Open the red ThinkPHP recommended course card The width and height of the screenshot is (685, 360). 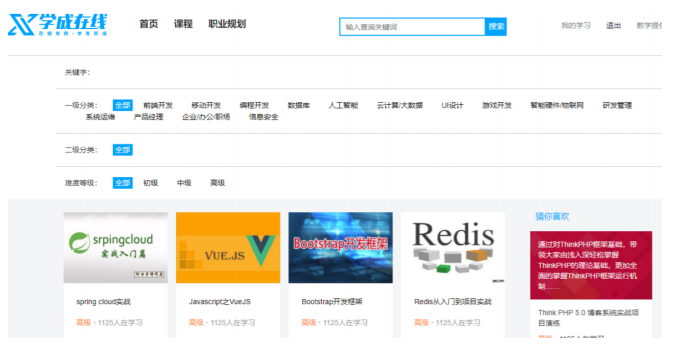pos(591,265)
